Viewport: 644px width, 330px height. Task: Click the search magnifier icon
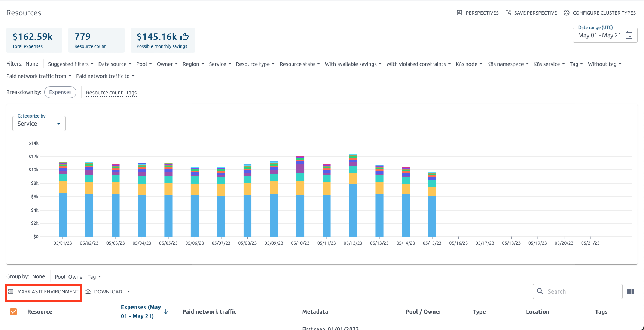(540, 291)
